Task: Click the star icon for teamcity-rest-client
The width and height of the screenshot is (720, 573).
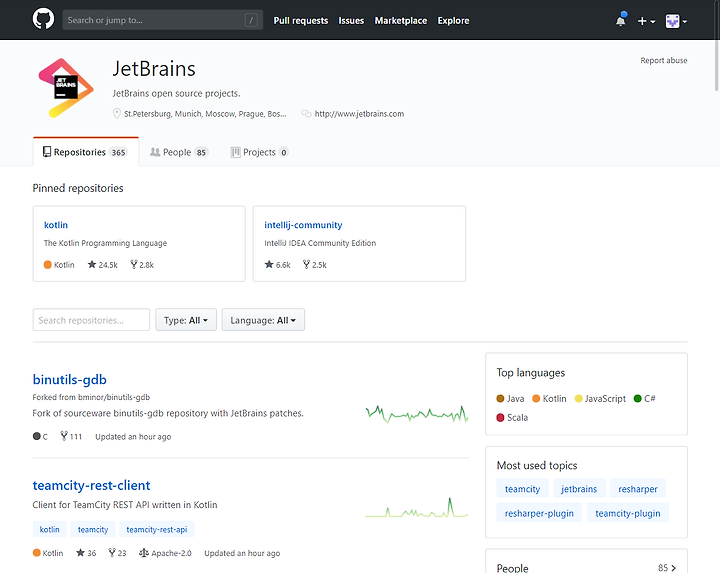Action: point(80,553)
